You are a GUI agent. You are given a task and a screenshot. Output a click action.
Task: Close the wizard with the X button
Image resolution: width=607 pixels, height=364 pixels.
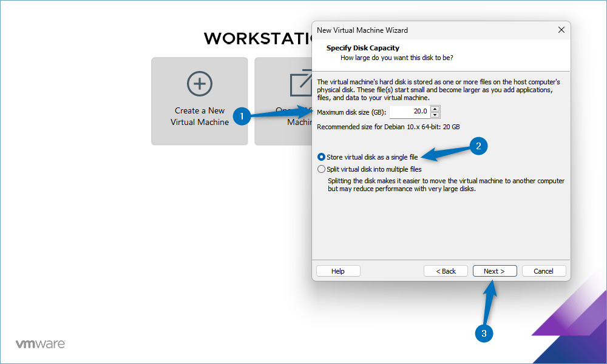pos(561,30)
